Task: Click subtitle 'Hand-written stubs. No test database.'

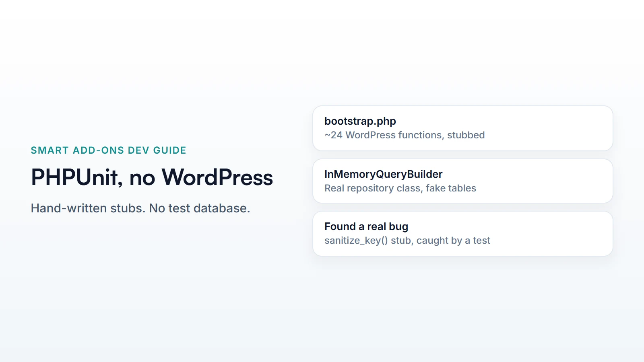Action: point(140,208)
